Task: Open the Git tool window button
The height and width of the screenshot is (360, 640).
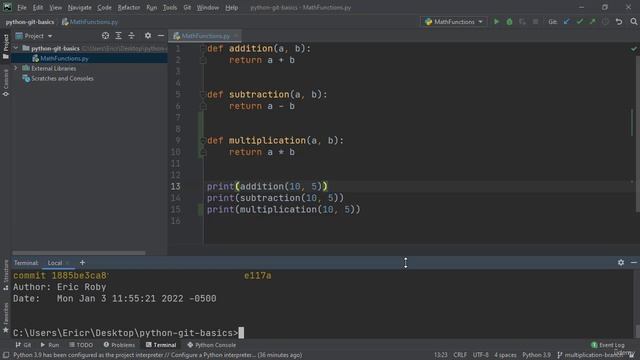Action: (x=23, y=345)
